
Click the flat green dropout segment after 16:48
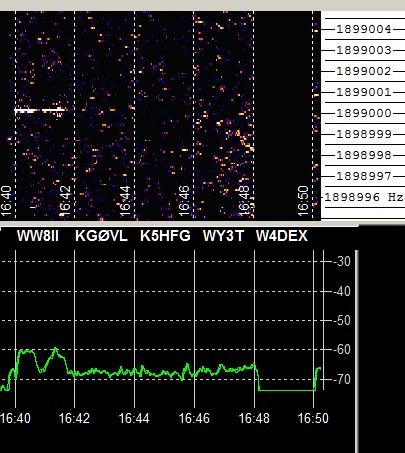coord(287,390)
